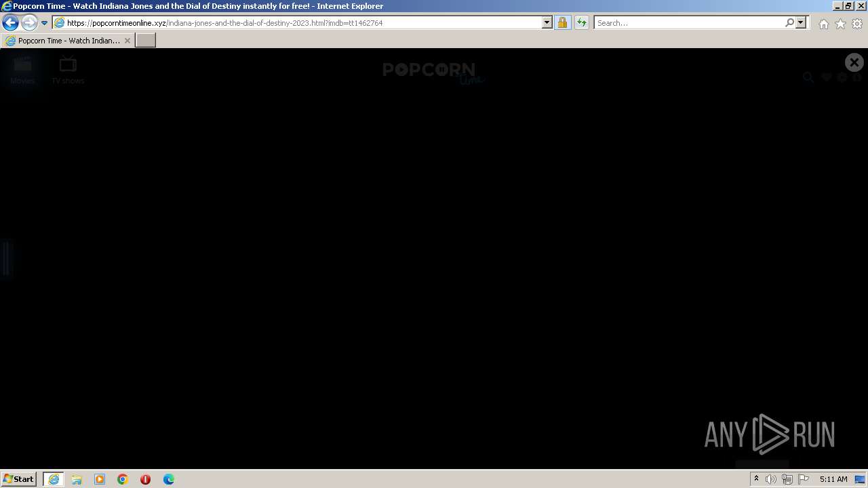Image resolution: width=868 pixels, height=488 pixels.
Task: Launch Opera from the taskbar
Action: click(x=145, y=479)
